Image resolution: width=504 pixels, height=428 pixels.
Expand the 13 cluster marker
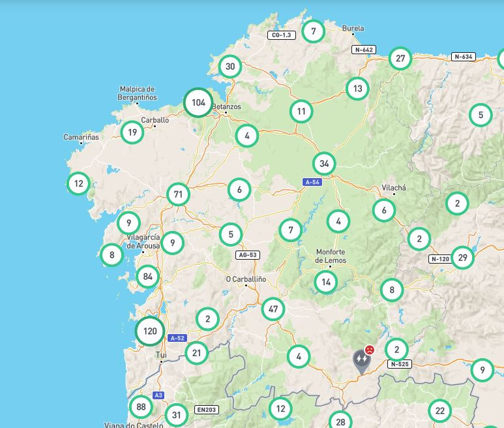[x=357, y=89]
